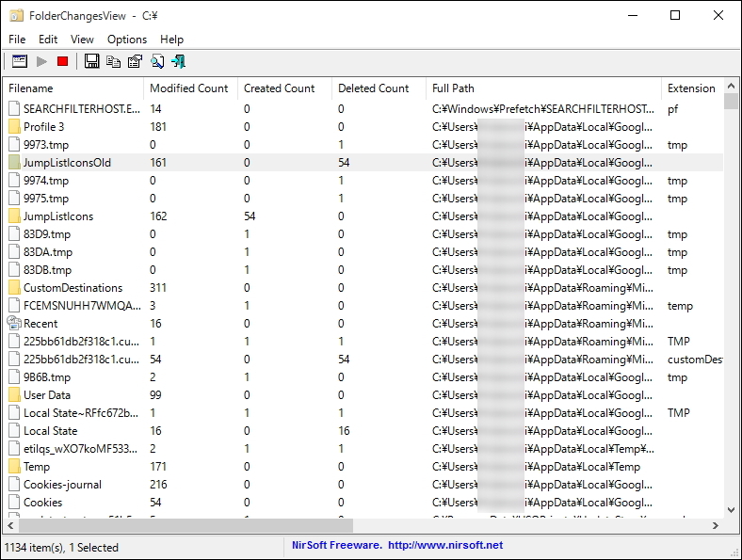Click the 171 modified count of Temp
Image resolution: width=742 pixels, height=560 pixels.
(158, 467)
